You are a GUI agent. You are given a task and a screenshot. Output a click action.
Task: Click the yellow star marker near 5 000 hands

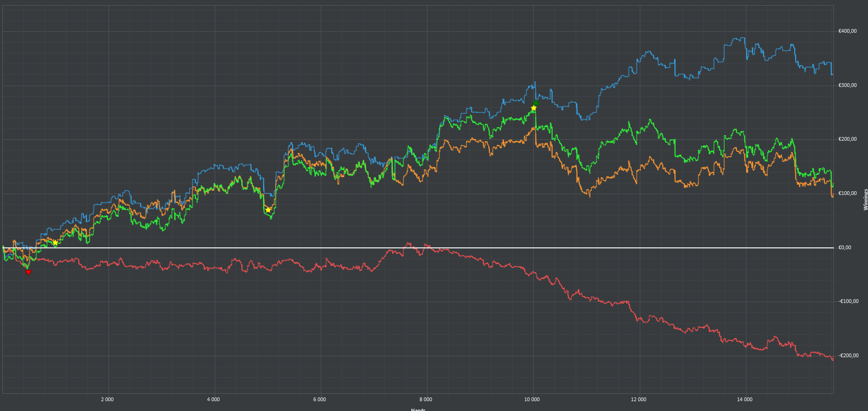(268, 210)
